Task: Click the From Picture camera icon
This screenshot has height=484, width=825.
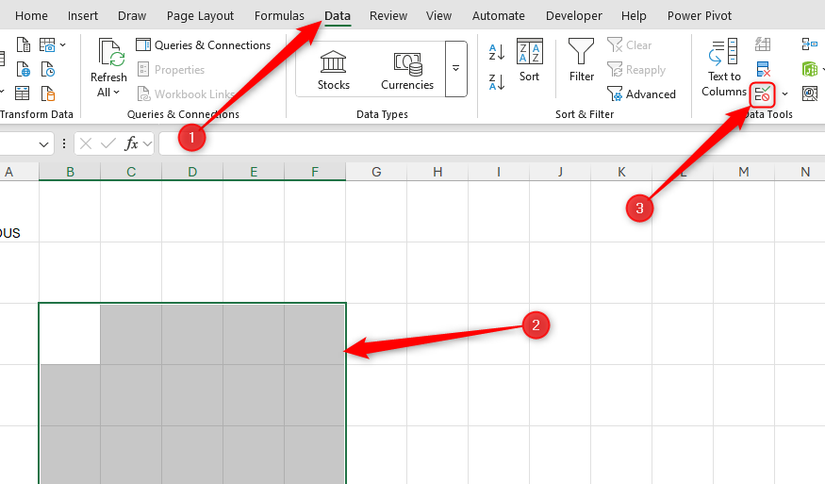Action: pyautogui.click(x=47, y=45)
